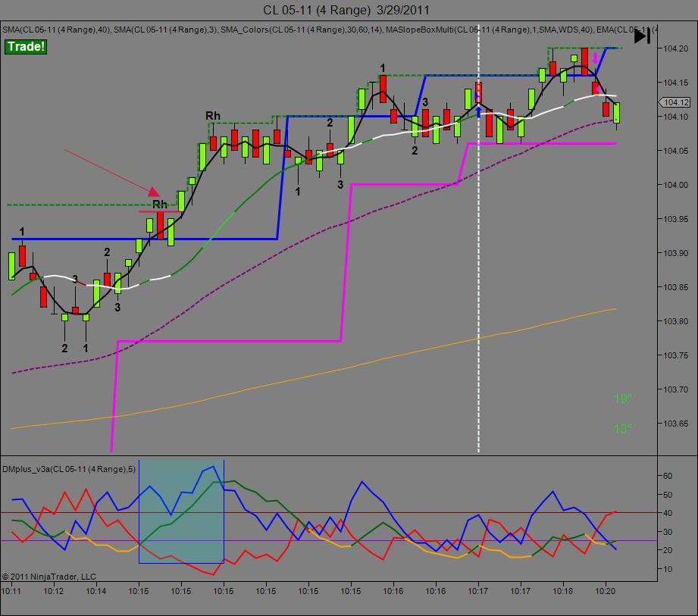Jump to latest bar using skip-to-end icon

click(642, 36)
